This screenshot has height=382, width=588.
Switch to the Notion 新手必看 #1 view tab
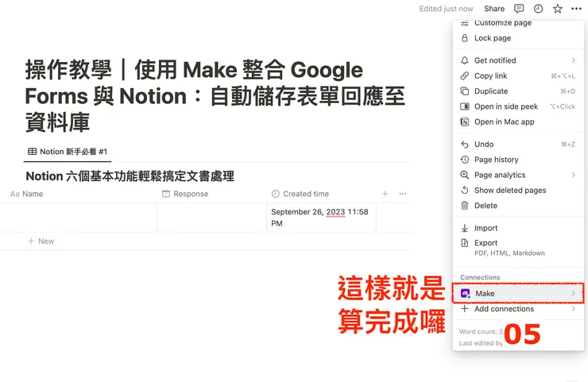click(x=68, y=152)
